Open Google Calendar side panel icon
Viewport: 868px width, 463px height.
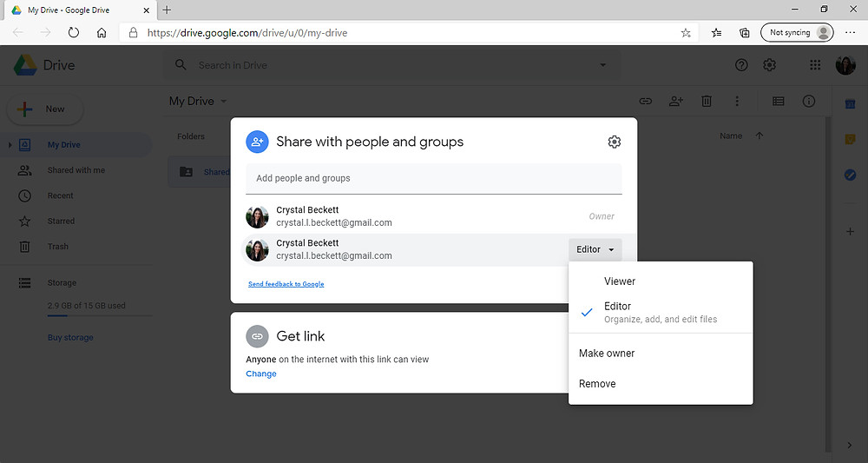[x=851, y=103]
